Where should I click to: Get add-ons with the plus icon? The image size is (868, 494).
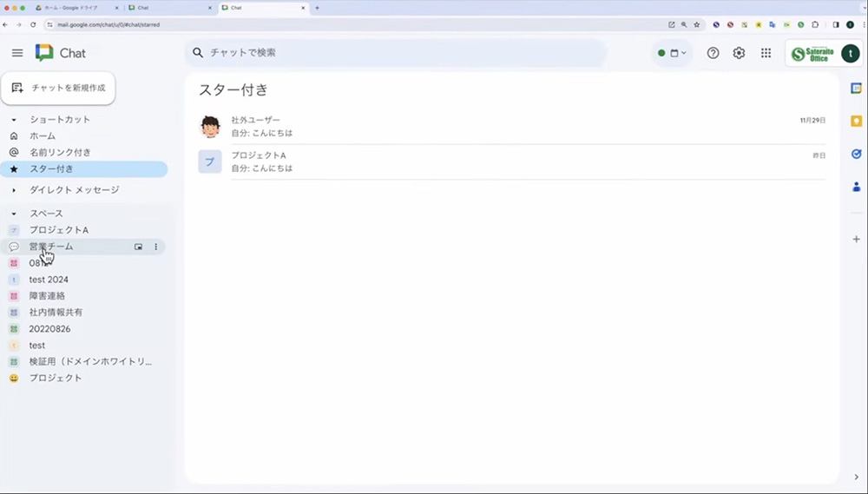tap(856, 240)
